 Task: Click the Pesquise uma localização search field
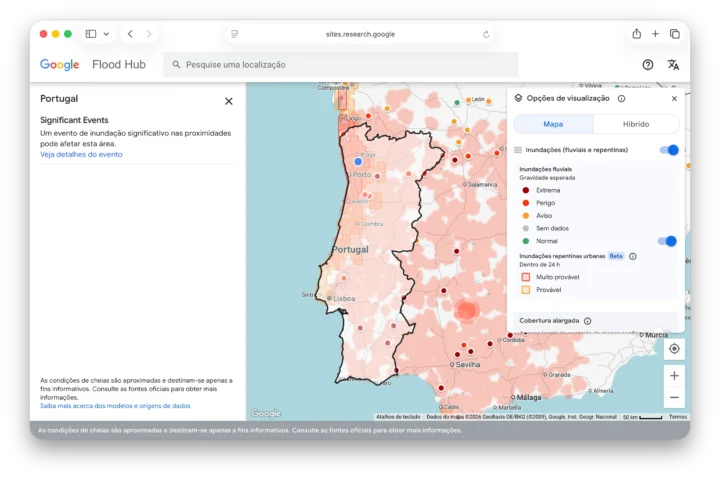coord(340,64)
